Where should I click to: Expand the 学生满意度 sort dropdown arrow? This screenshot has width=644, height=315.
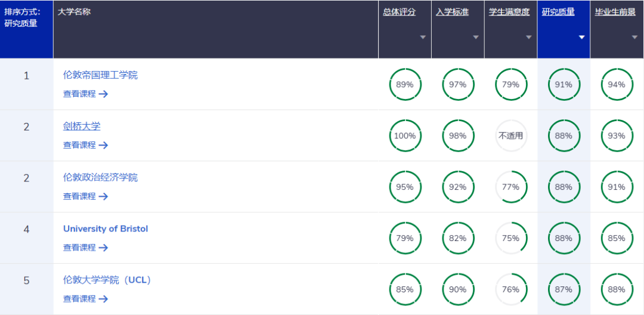[x=528, y=37]
